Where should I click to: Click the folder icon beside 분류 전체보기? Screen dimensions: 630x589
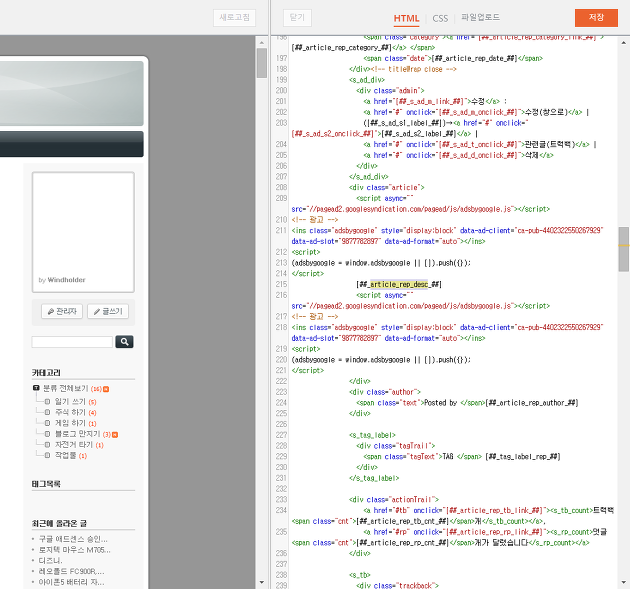(x=36, y=388)
